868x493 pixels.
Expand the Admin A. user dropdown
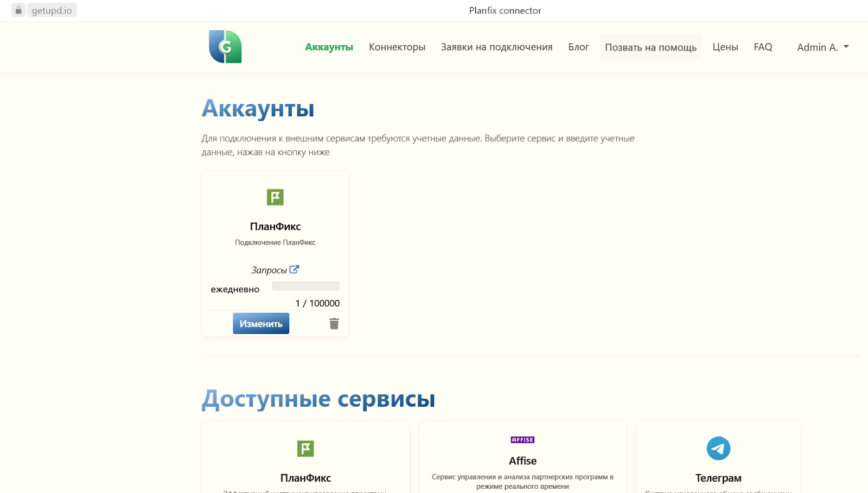click(x=822, y=47)
